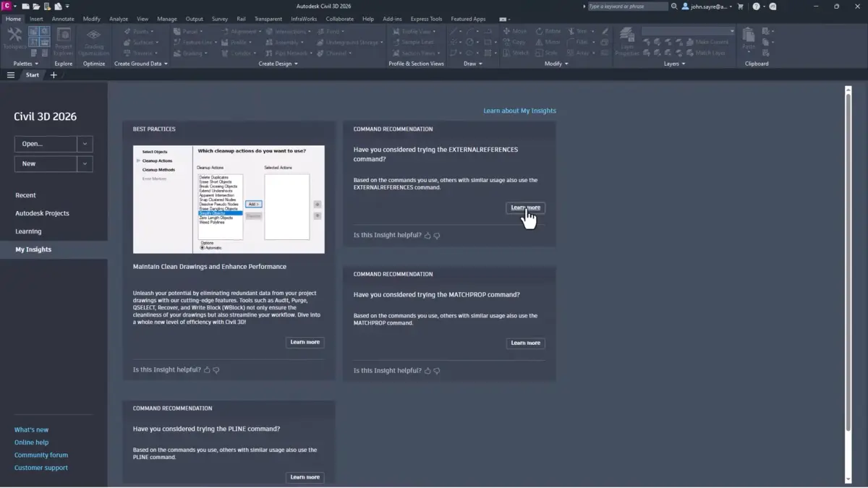Click the Scale tool in Modify panel
The image size is (868, 488).
click(547, 53)
